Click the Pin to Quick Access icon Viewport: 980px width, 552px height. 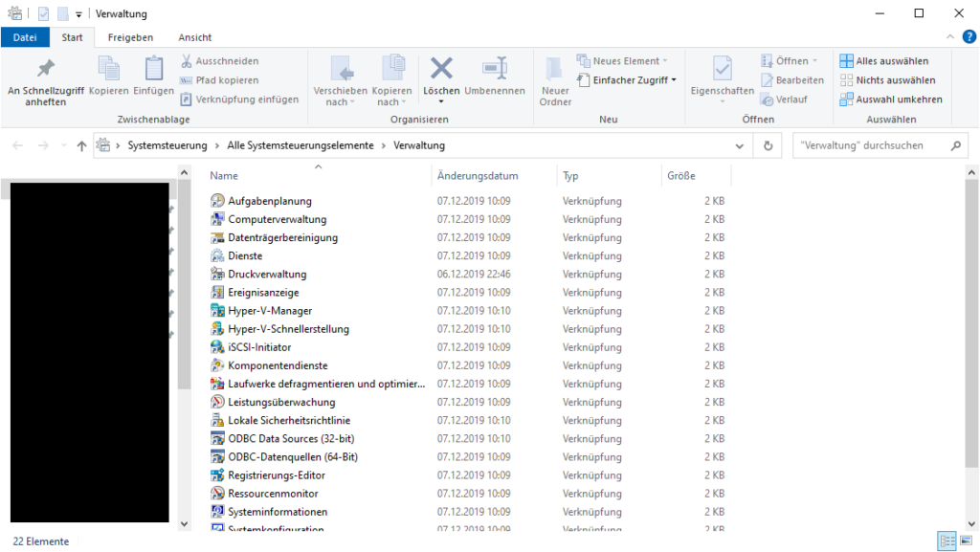coord(46,69)
